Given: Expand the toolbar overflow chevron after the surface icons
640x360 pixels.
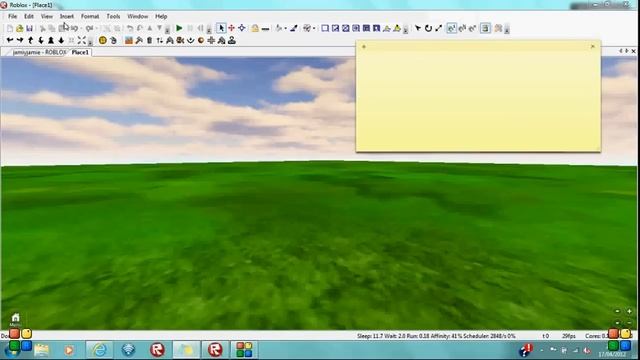Looking at the screenshot, I should 406,29.
